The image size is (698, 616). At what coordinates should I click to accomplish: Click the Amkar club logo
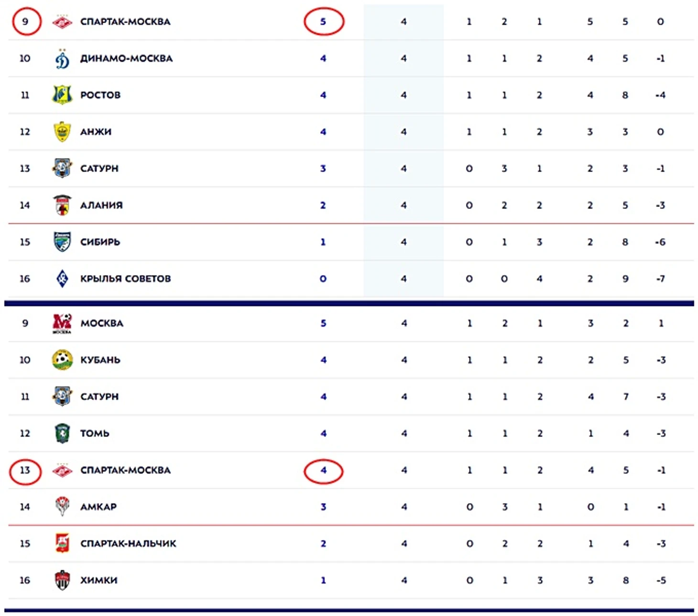click(x=62, y=507)
